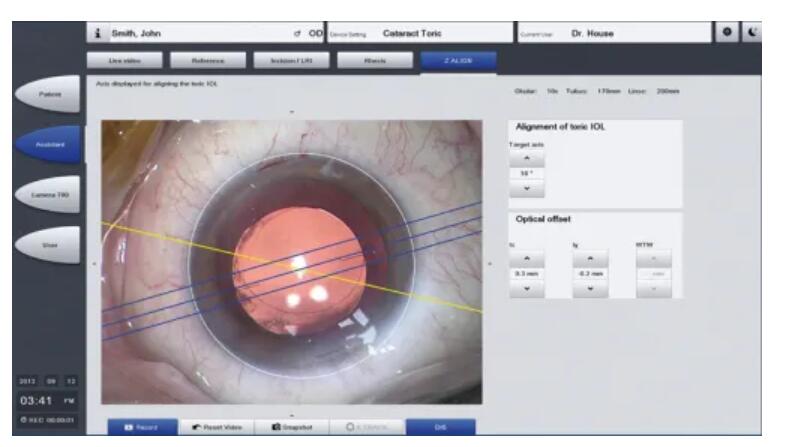
Task: Increase the optical offset ly value
Action: 590,258
